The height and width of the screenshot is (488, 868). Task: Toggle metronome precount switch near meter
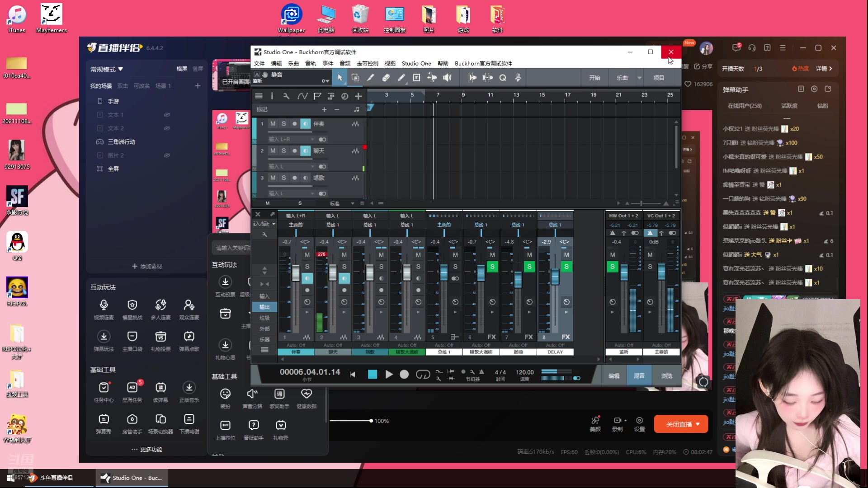point(576,378)
